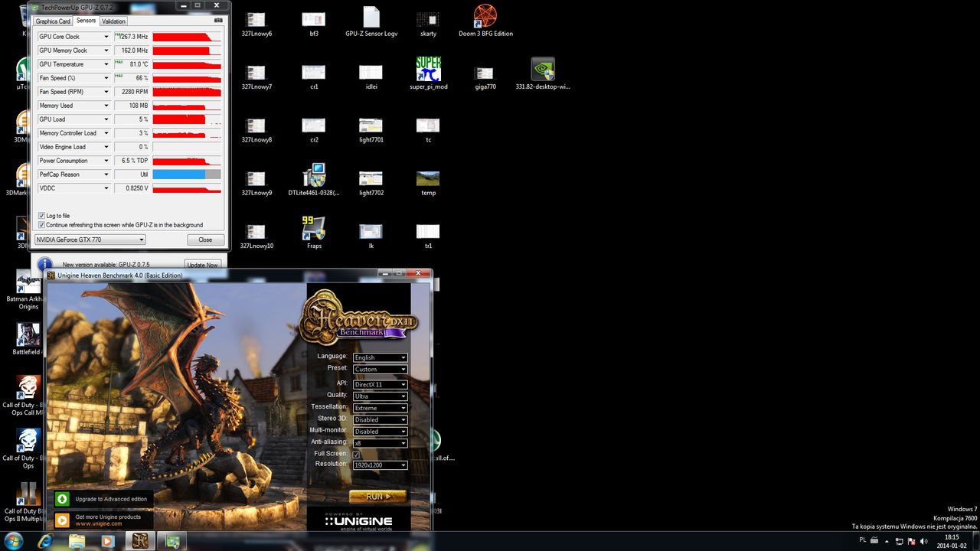Image resolution: width=980 pixels, height=551 pixels.
Task: Toggle Continue refreshing in background checkbox
Action: tap(42, 225)
